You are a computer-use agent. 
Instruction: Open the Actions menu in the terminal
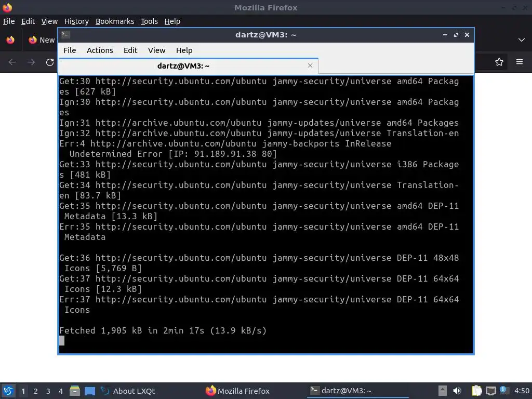[100, 50]
